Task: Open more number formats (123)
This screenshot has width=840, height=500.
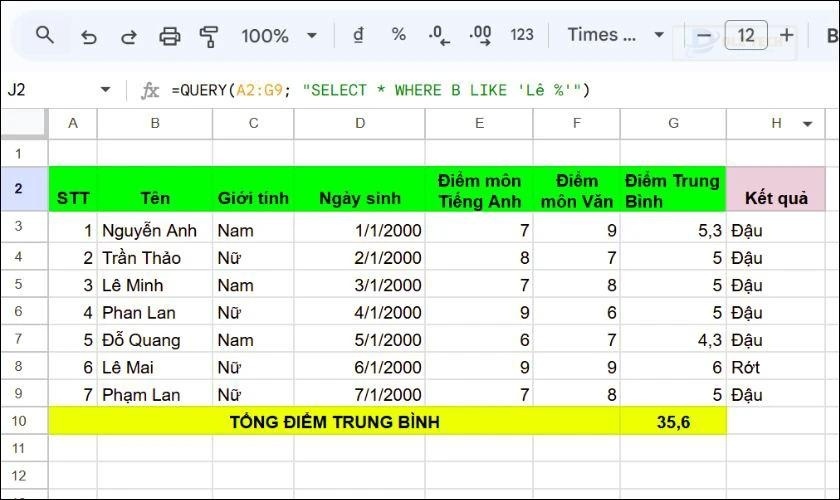Action: point(522,35)
